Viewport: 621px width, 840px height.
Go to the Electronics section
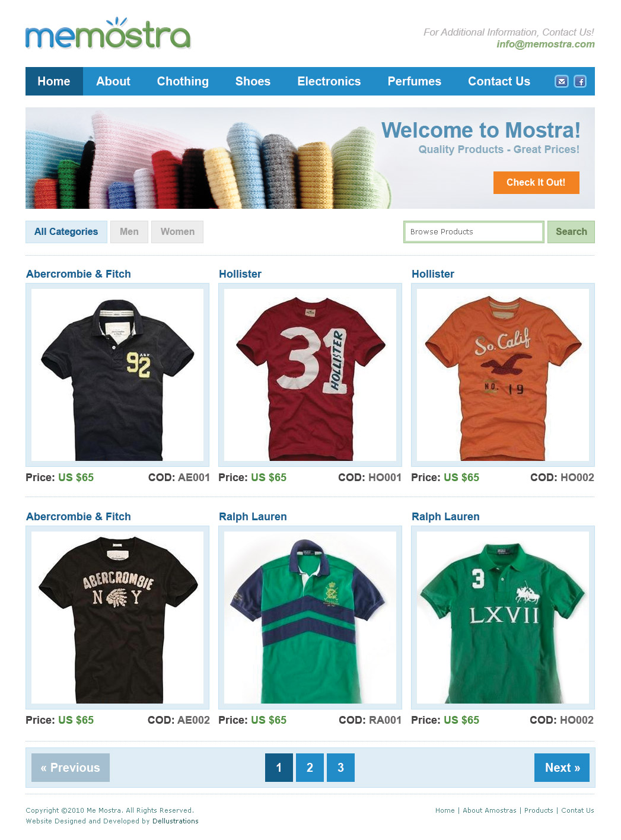coord(329,81)
